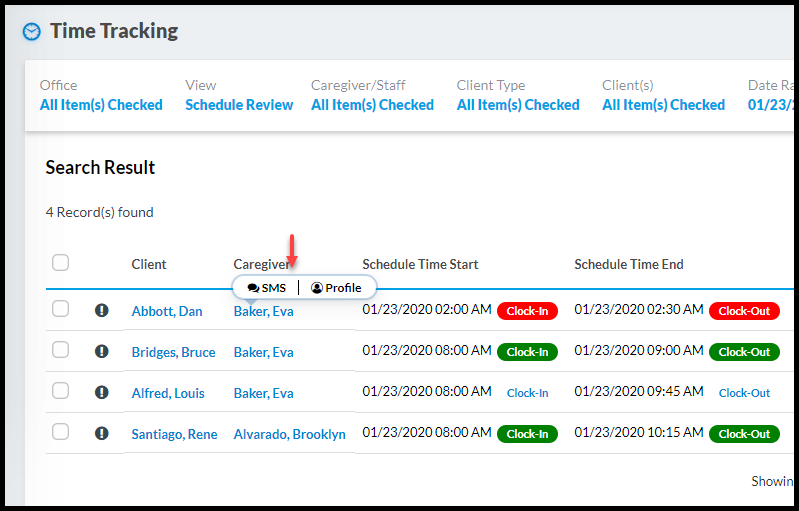Click alert icon in Alfred, Louis row
The width and height of the screenshot is (799, 511).
coord(102,392)
